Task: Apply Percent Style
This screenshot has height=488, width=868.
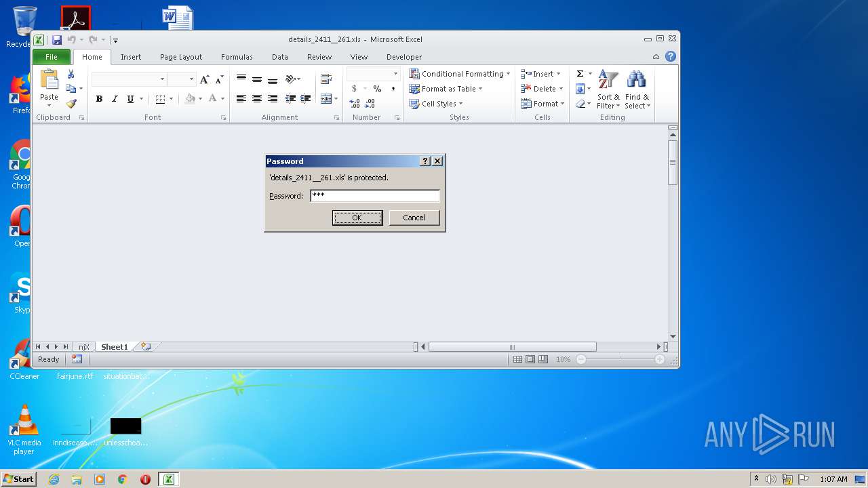Action: point(377,89)
